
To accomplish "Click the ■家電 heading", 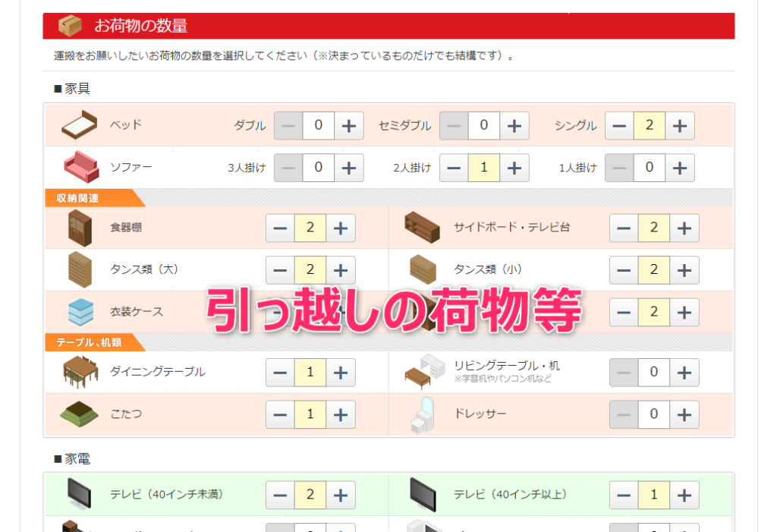I will tap(72, 458).
